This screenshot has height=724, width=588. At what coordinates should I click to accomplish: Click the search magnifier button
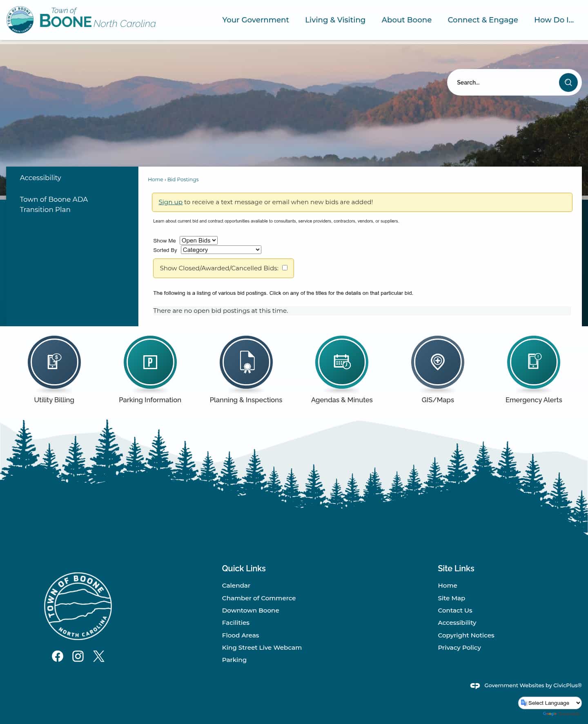coord(568,82)
